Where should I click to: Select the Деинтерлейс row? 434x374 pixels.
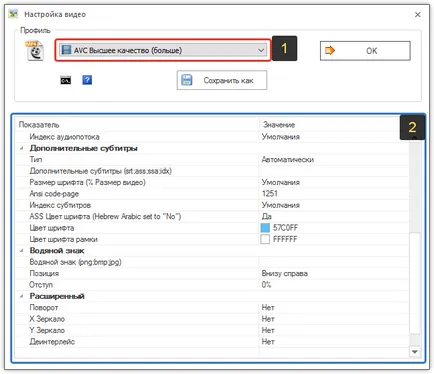[x=212, y=342]
